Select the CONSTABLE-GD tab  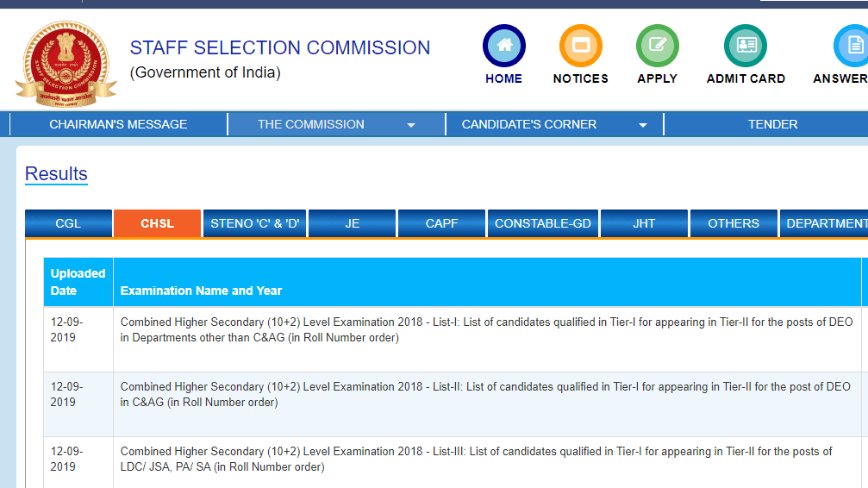point(543,223)
